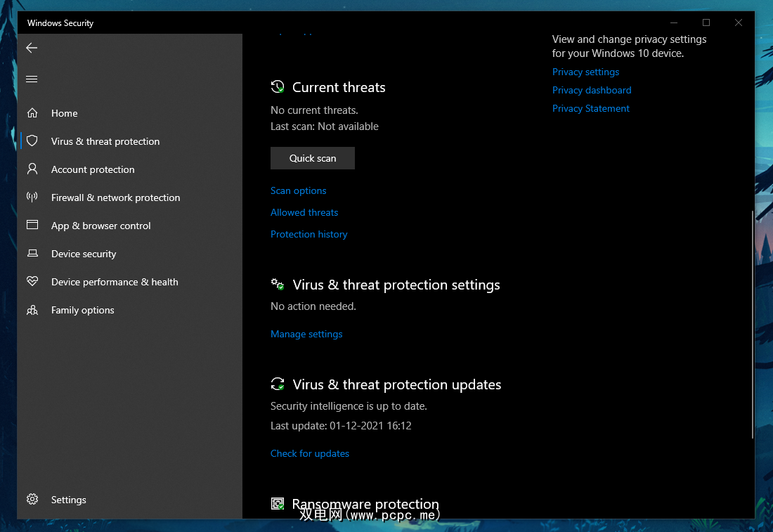Click the window icon for App & browser control

32,225
